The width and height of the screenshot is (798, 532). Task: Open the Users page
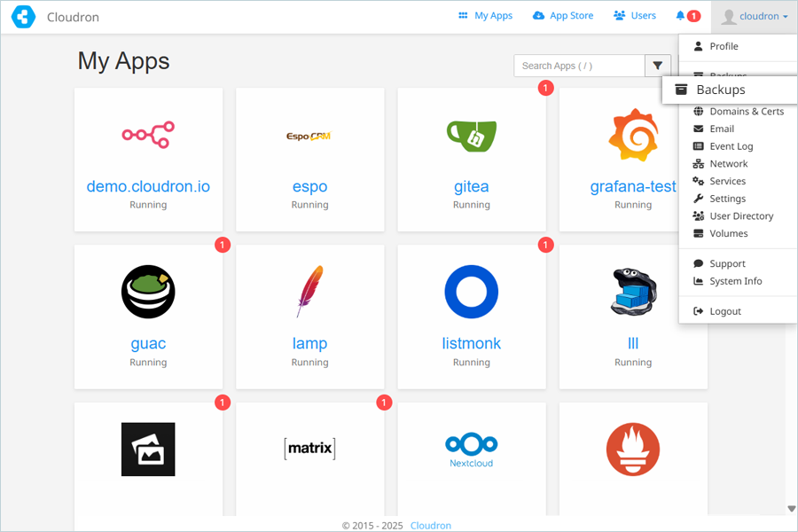[635, 16]
